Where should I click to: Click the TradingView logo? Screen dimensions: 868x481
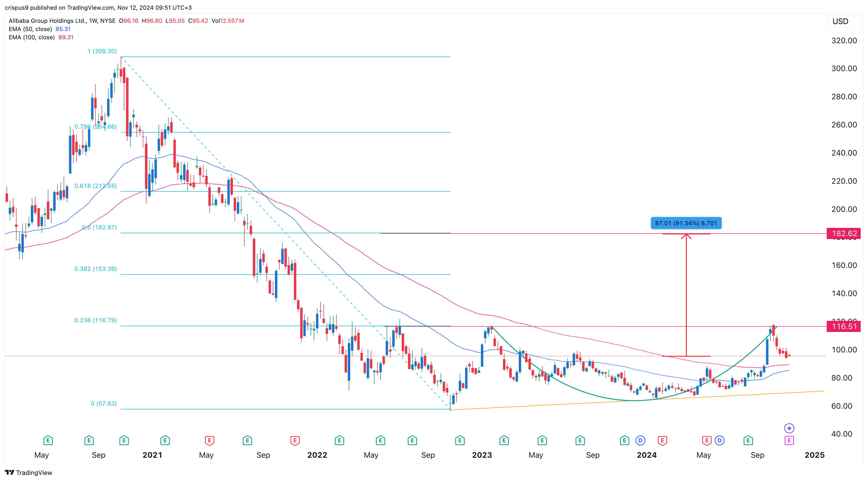[29, 473]
